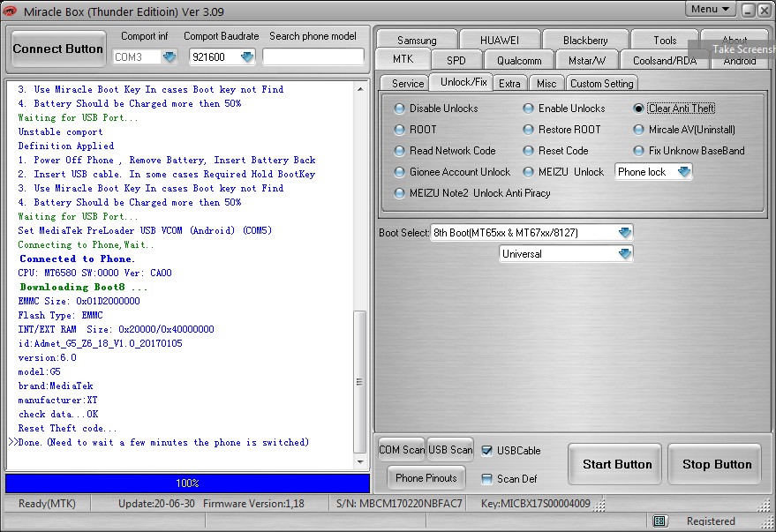Switch to the Mstar/W tab
This screenshot has height=532, width=776.
[587, 60]
